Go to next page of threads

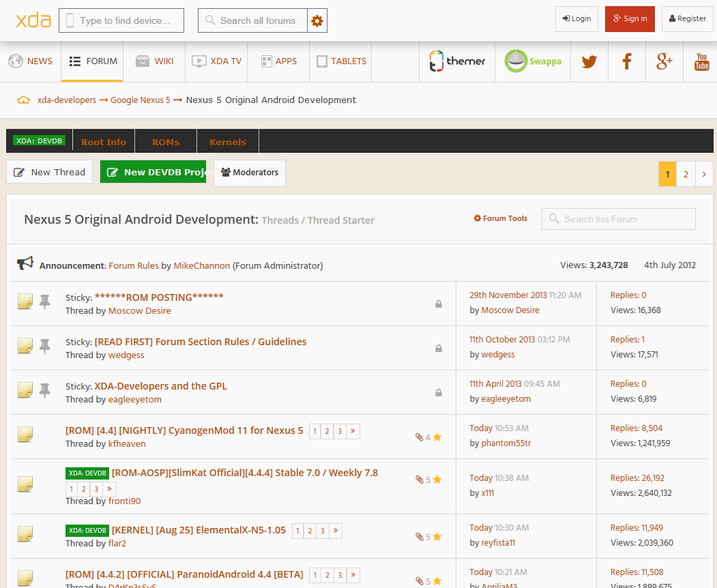tap(704, 174)
